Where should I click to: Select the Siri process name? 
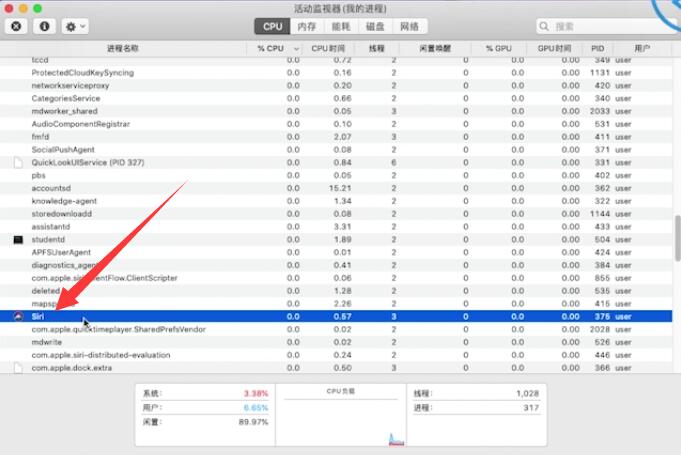(x=38, y=317)
